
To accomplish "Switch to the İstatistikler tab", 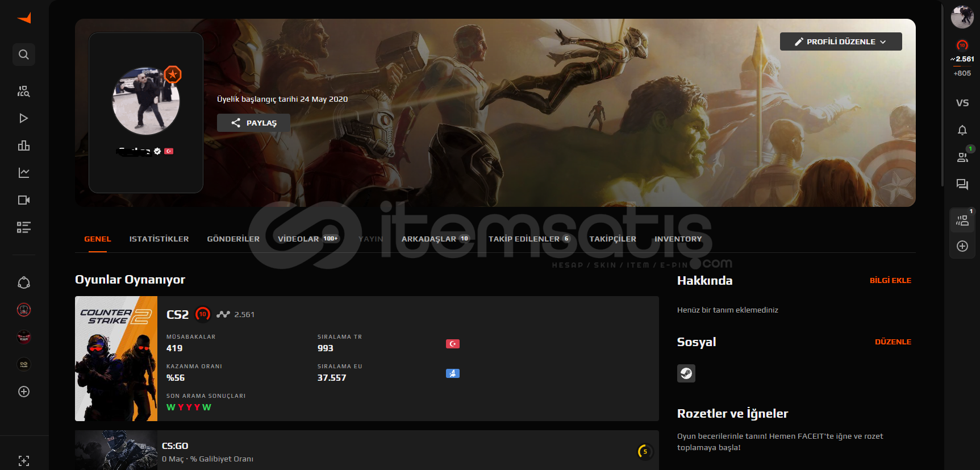I will 159,239.
